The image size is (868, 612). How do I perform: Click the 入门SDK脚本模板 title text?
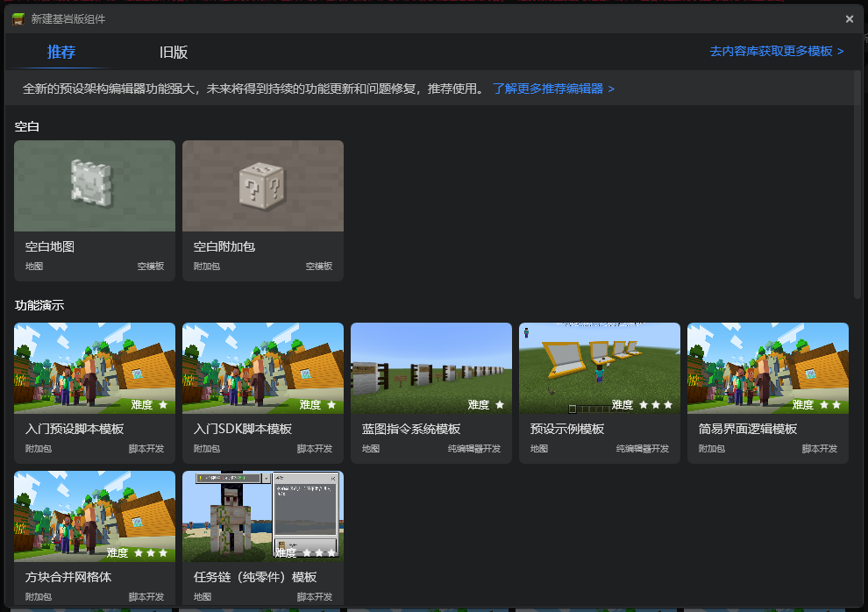[x=243, y=429]
